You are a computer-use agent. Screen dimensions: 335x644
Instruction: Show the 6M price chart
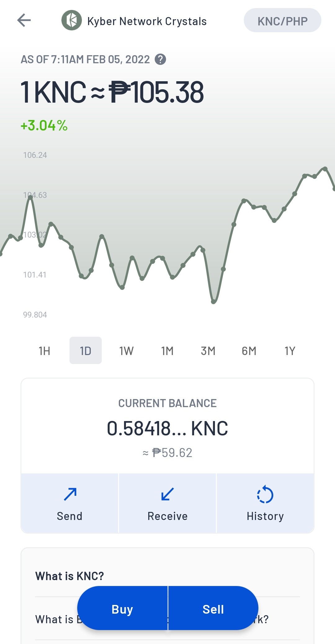pyautogui.click(x=249, y=351)
